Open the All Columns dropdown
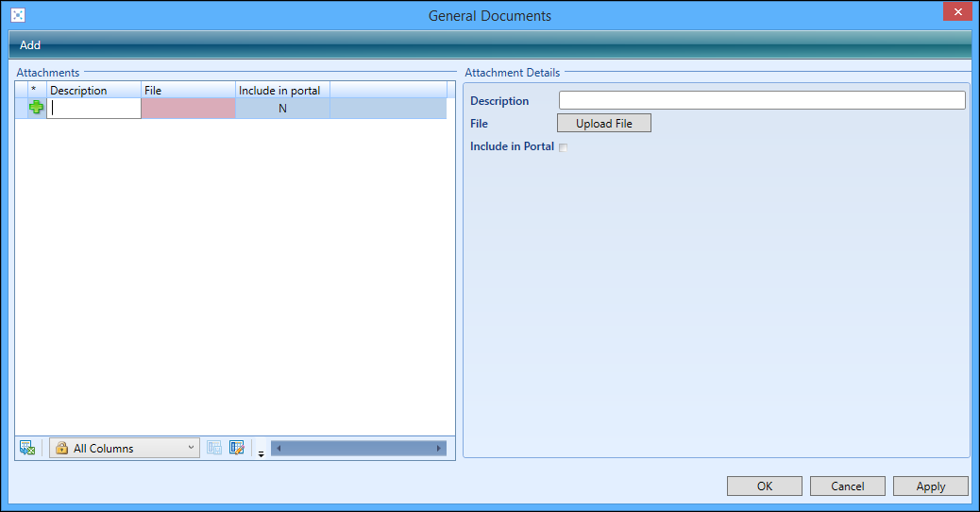980x512 pixels. 125,448
